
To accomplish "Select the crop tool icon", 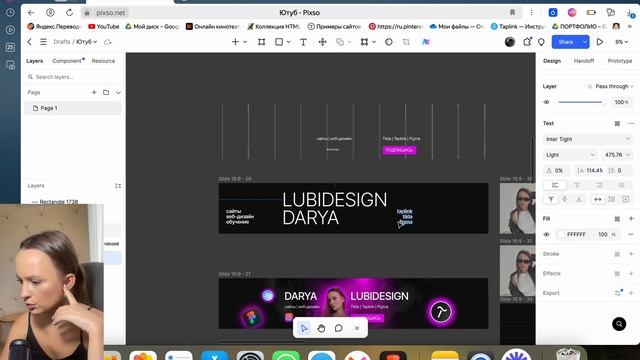I will (406, 42).
